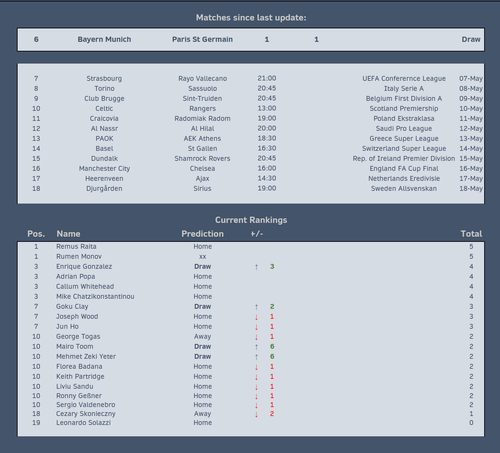Viewport: 500px width, 453px height.
Task: Click up arrow in Enrique Gonzalez row
Action: [x=256, y=267]
